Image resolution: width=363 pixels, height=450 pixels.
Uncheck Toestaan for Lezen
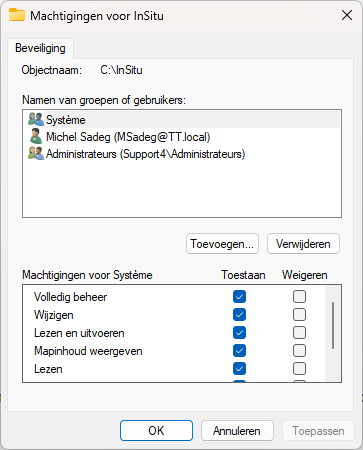click(239, 368)
